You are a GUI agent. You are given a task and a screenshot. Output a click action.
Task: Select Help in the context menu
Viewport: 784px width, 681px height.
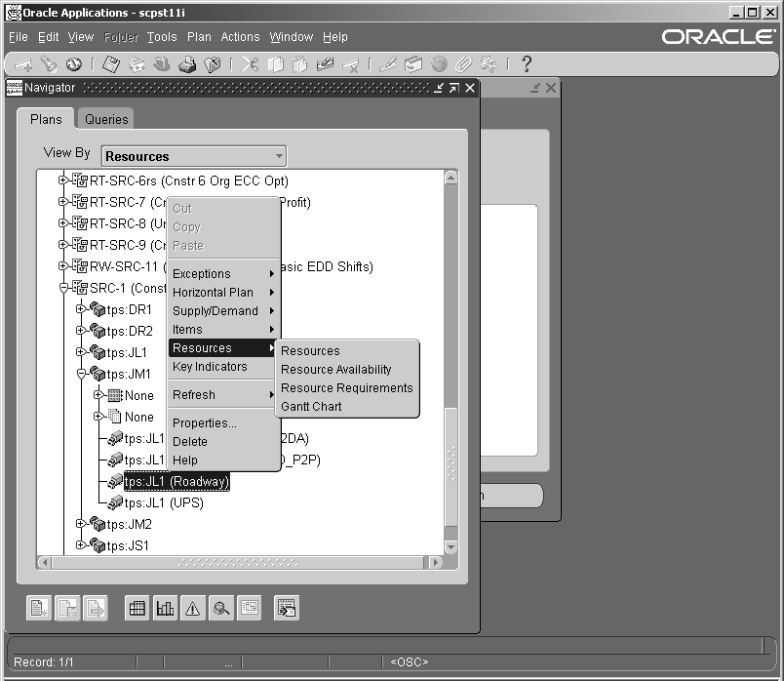coord(223,460)
